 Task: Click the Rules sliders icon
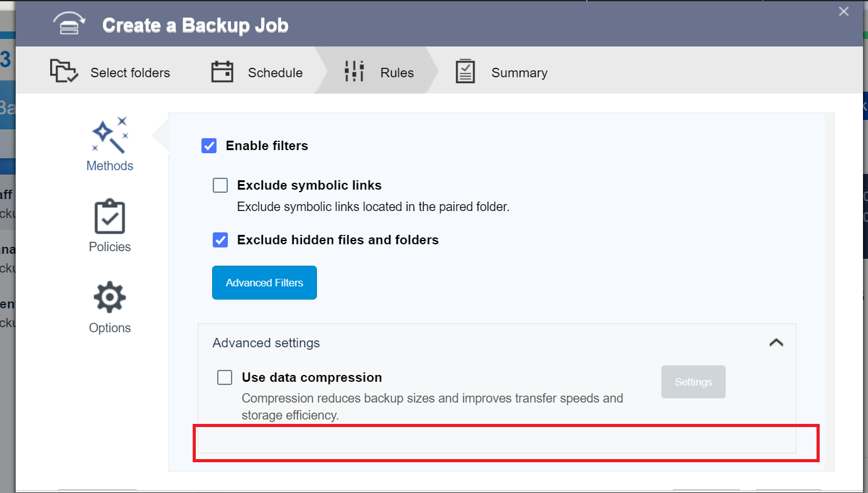pyautogui.click(x=354, y=72)
